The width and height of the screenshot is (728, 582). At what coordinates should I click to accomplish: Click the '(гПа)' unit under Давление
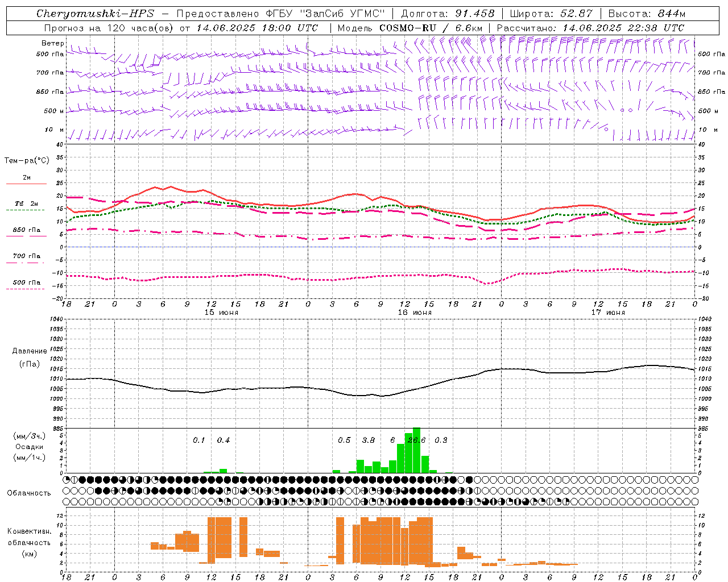30,364
